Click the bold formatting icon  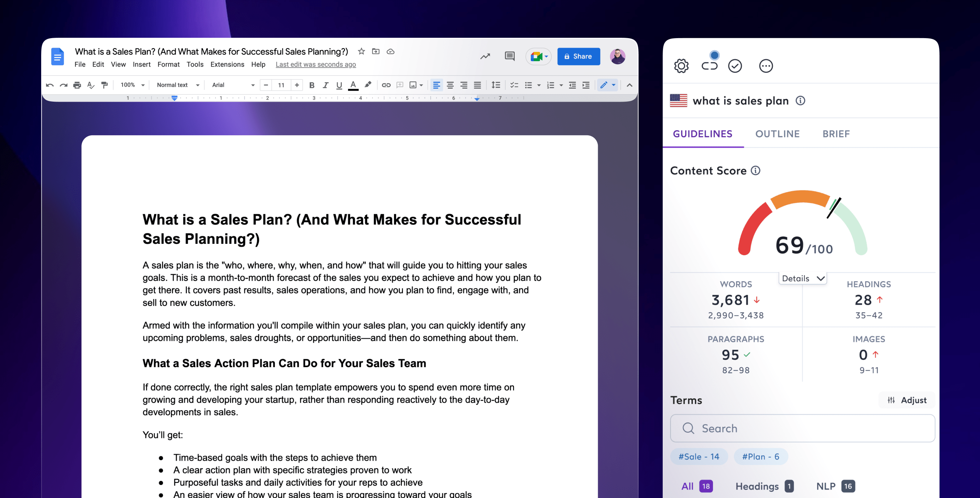click(x=312, y=84)
